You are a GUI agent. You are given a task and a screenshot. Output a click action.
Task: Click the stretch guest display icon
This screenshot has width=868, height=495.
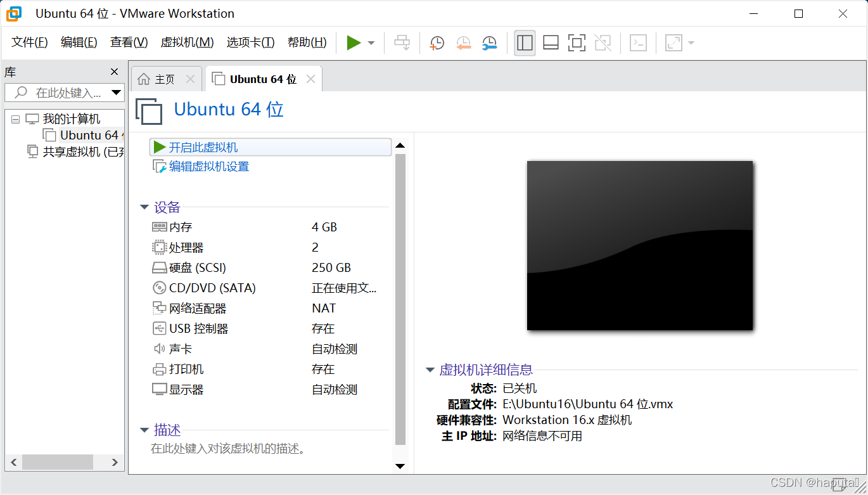click(673, 43)
